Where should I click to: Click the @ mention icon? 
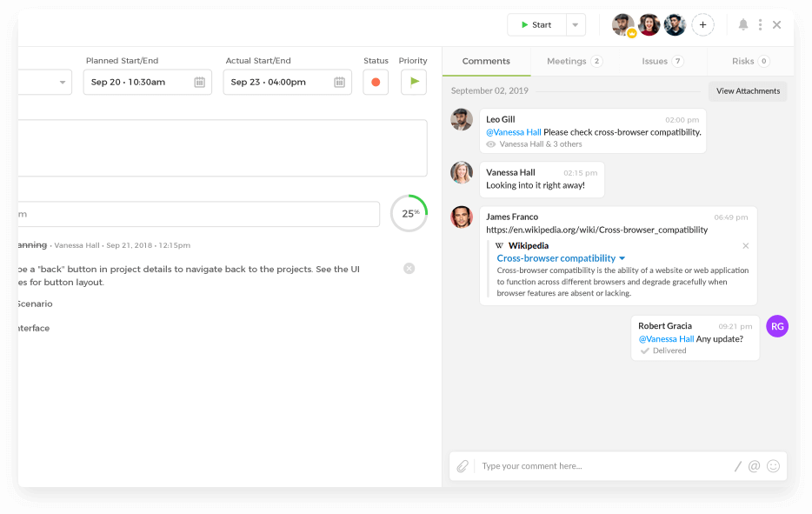click(x=754, y=466)
